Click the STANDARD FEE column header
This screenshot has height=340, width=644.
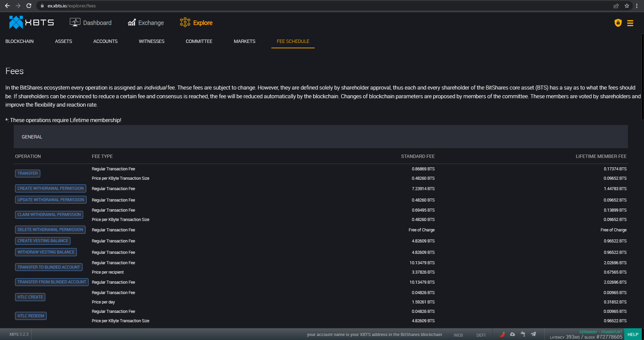point(418,156)
